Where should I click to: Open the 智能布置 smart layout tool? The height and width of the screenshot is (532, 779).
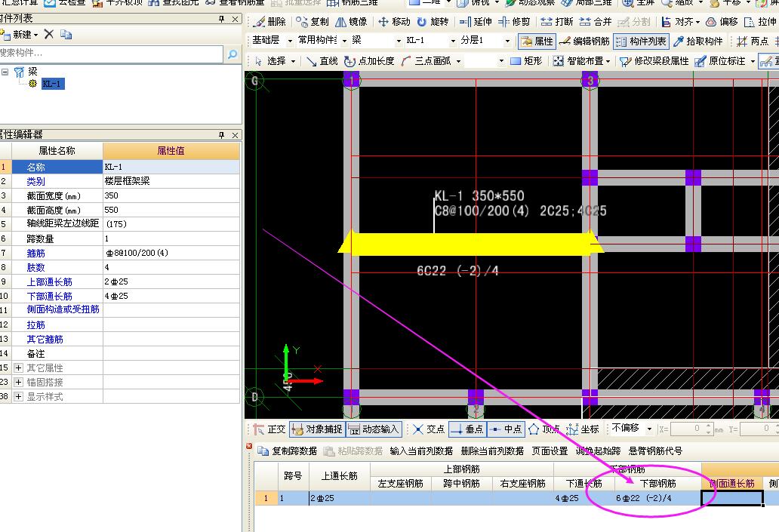(581, 61)
